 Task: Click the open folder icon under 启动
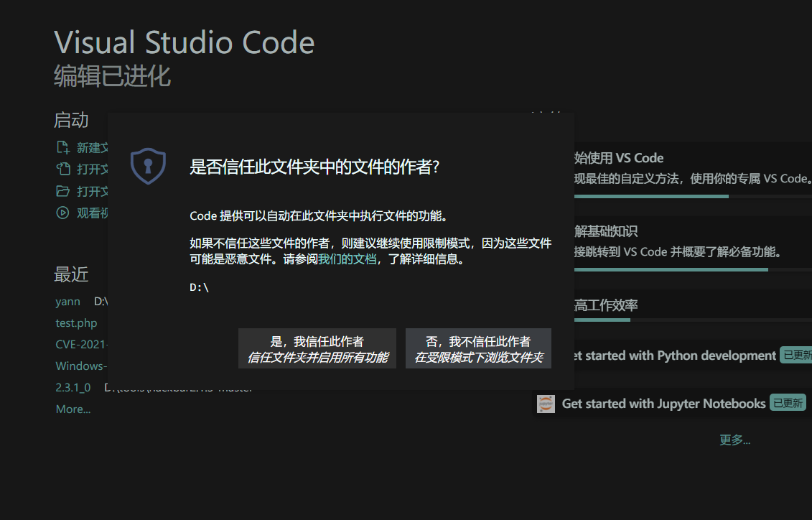(x=62, y=191)
